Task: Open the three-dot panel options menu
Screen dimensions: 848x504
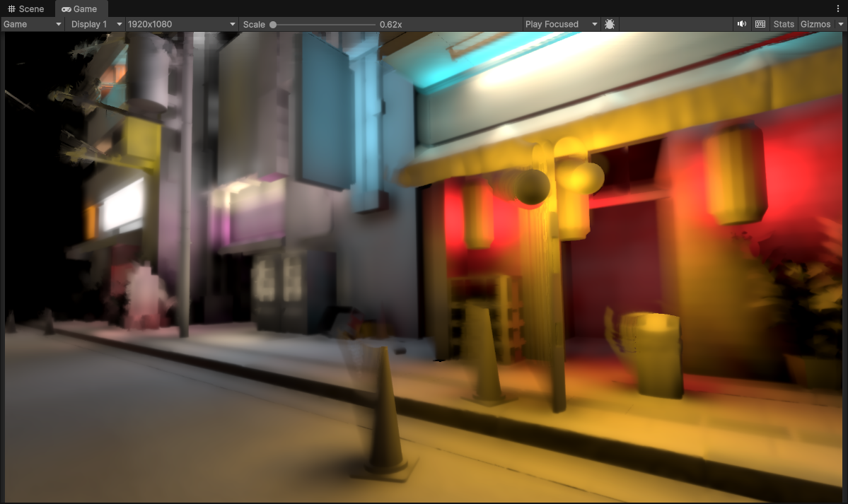Action: 838,8
